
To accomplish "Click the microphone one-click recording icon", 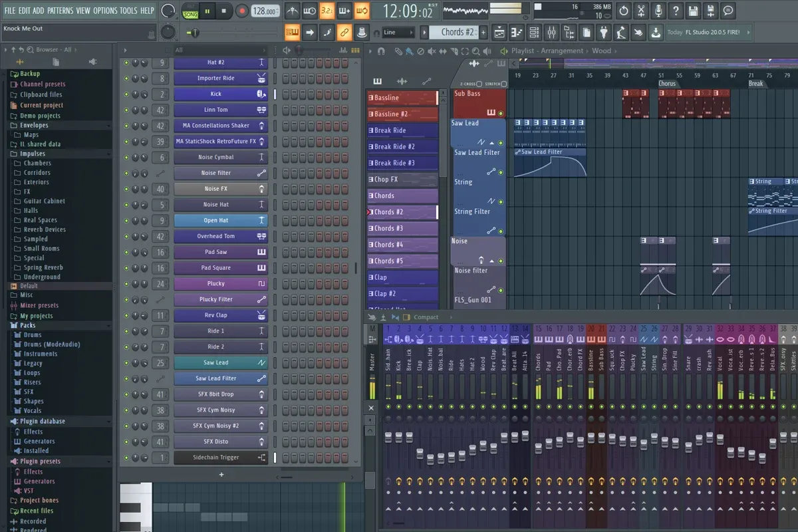I will click(658, 11).
